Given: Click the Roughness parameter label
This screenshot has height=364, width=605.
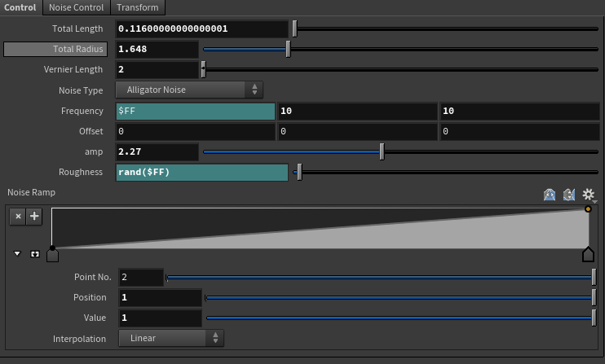Looking at the screenshot, I should coord(81,172).
